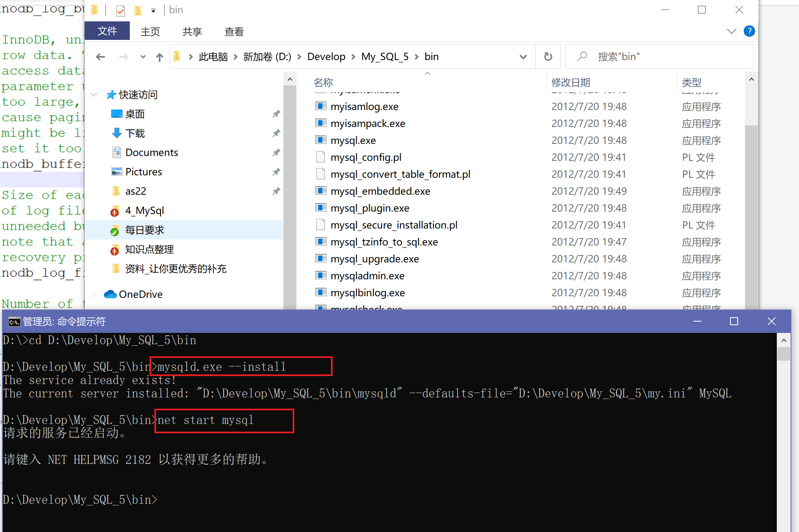The height and width of the screenshot is (532, 799).
Task: Open the Documents folder in Quick Access
Action: 152,152
